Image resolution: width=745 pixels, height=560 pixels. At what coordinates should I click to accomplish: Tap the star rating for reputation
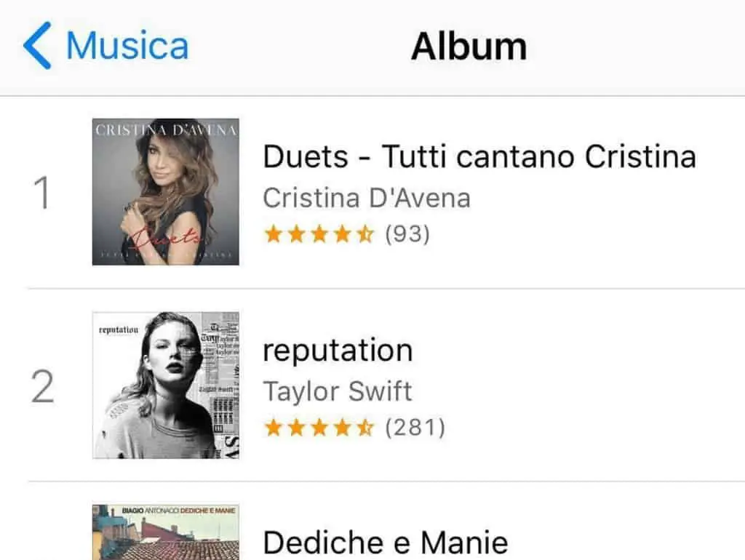click(x=319, y=428)
